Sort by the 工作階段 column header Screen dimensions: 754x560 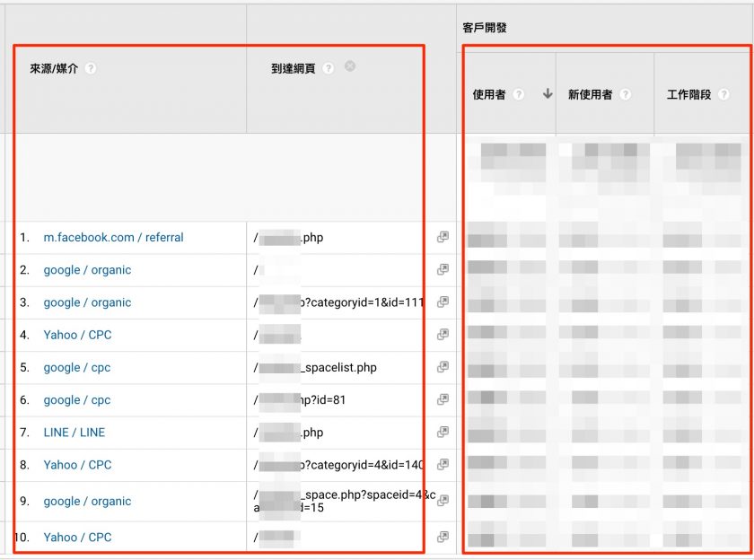click(688, 94)
